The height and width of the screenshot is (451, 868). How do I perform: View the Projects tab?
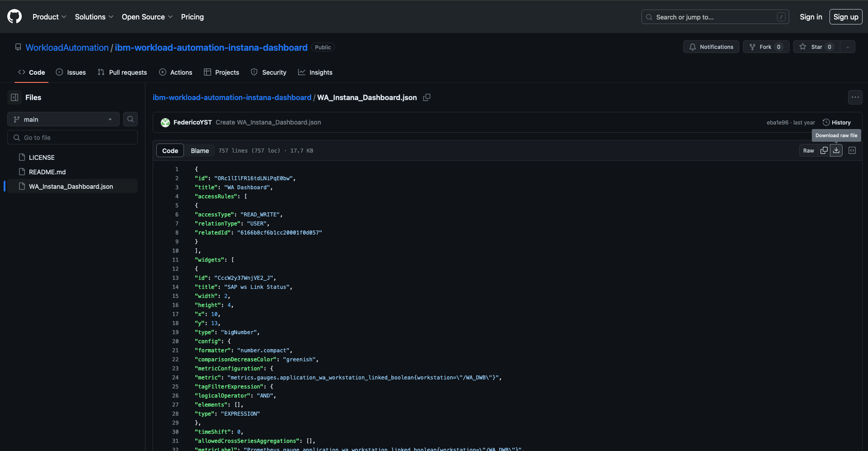[x=222, y=72]
